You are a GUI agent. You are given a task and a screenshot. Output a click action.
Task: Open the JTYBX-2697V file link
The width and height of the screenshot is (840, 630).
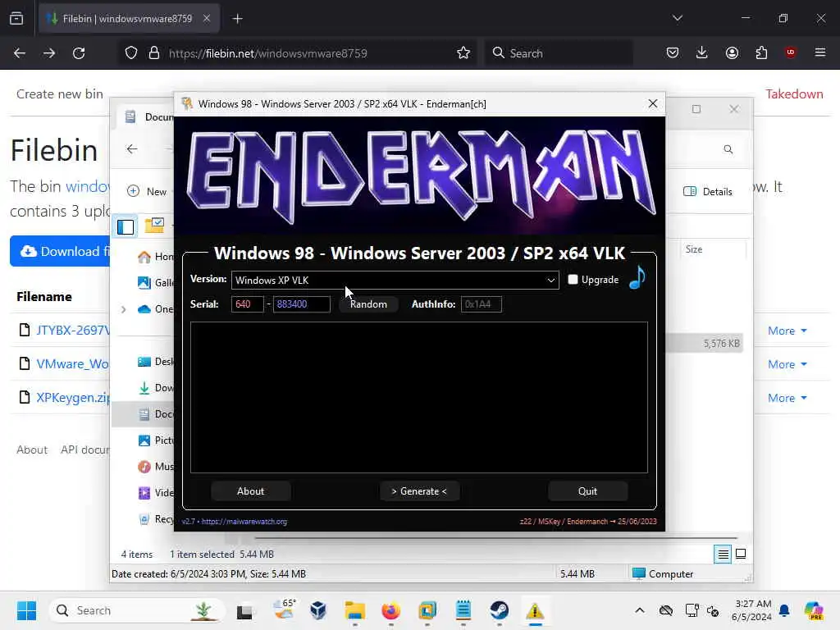tap(73, 330)
